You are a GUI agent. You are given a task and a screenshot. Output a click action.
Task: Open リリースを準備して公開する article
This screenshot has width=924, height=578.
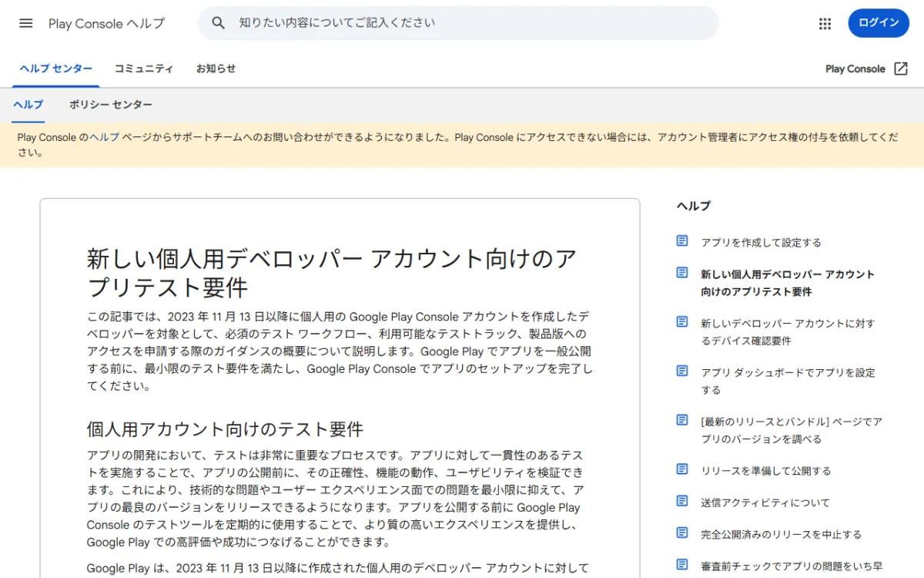tap(766, 471)
